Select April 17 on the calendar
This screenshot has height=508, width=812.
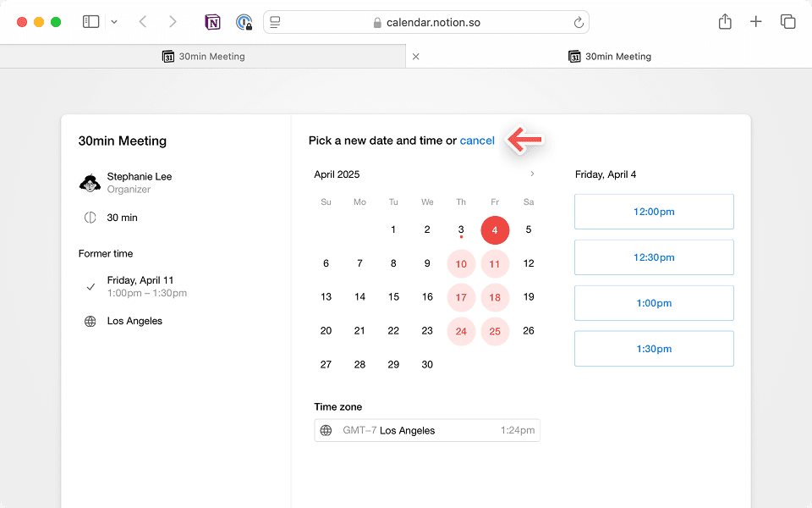pos(461,297)
